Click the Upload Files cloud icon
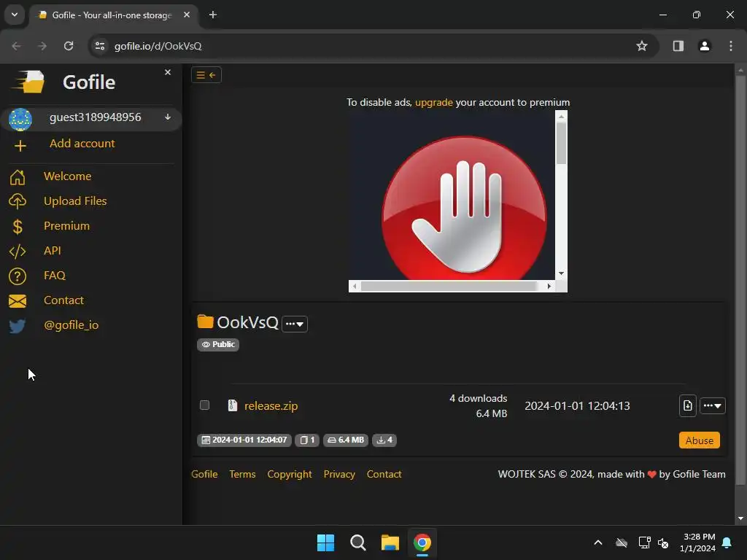Image resolution: width=747 pixels, height=560 pixels. pyautogui.click(x=18, y=201)
